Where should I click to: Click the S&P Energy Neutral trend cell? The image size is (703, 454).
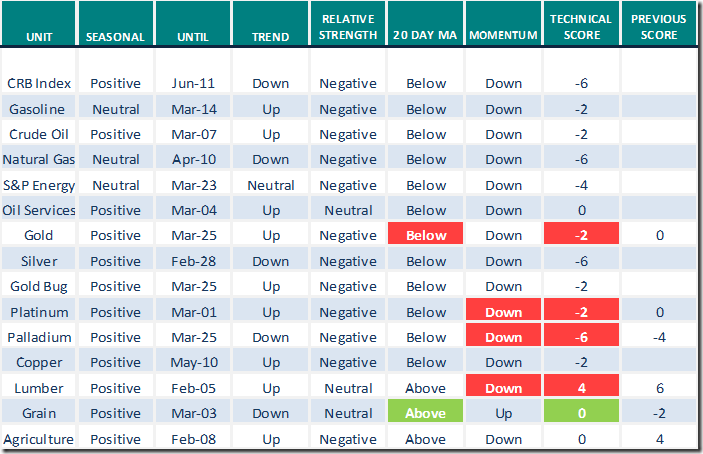click(270, 185)
